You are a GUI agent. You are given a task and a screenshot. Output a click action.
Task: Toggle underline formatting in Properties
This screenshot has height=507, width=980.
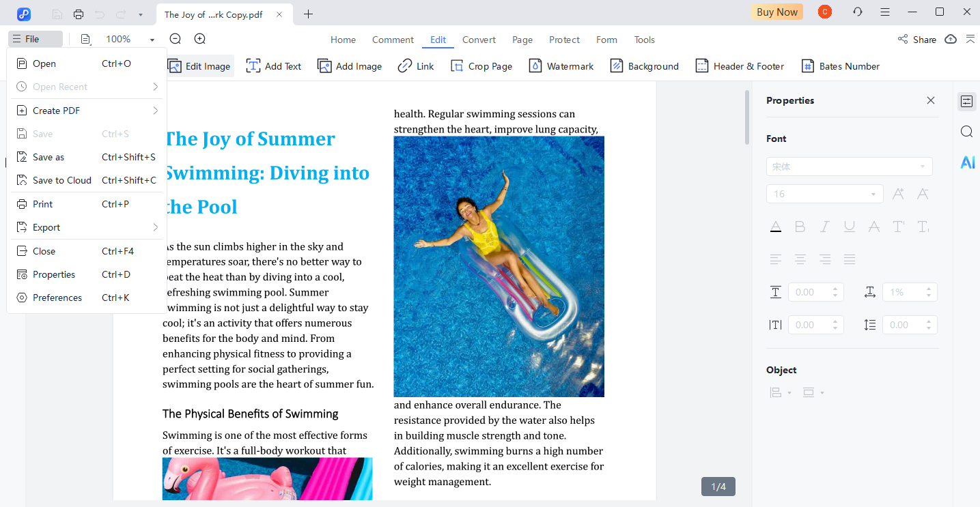coord(850,227)
